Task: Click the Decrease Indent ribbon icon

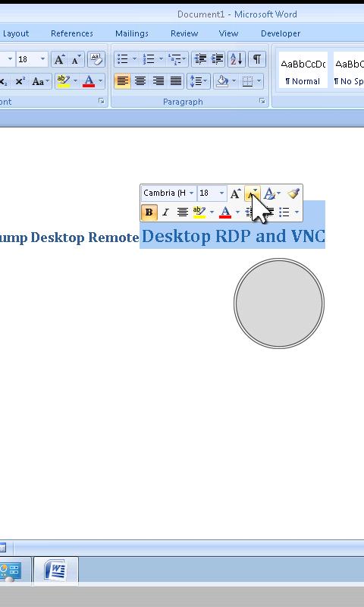Action: [x=200, y=59]
